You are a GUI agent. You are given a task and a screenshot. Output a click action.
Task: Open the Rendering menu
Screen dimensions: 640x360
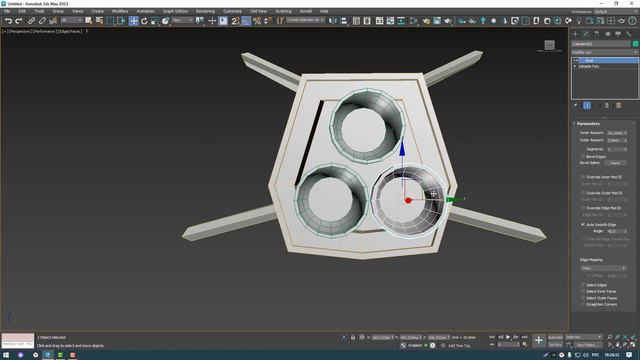[205, 11]
